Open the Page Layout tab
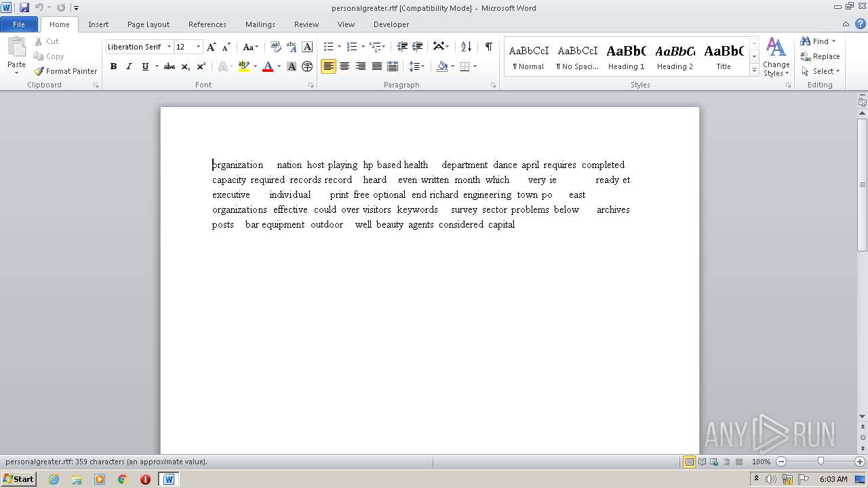This screenshot has width=868, height=488. pos(149,24)
